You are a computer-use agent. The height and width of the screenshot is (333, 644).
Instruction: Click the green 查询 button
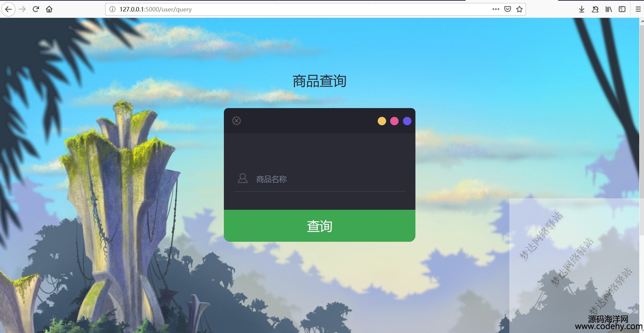coord(319,226)
